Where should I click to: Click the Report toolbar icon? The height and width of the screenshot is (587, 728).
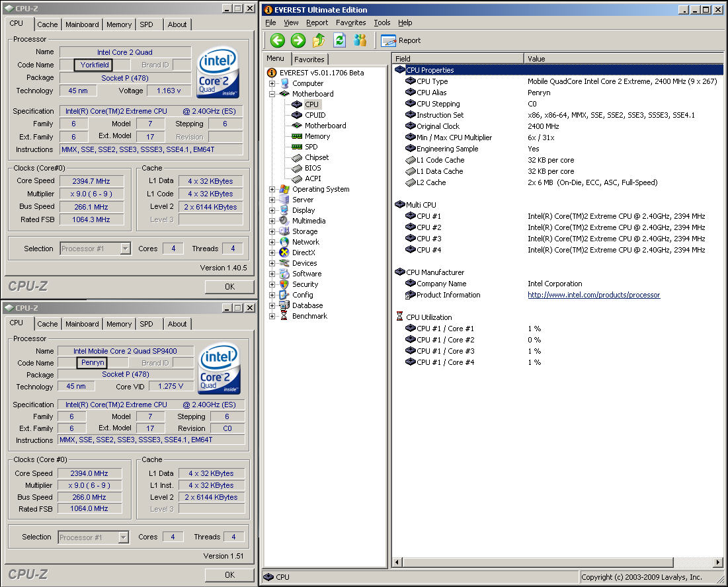click(x=388, y=41)
